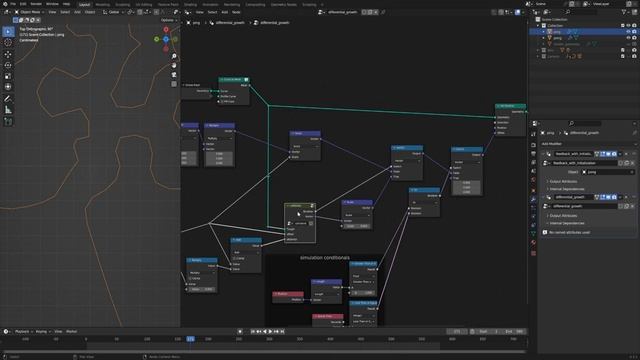The height and width of the screenshot is (360, 640).
Task: Open the Add Modifier dropdown
Action: tap(588, 144)
